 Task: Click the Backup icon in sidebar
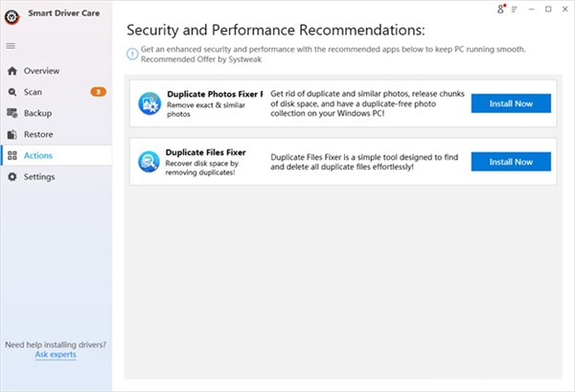pyautogui.click(x=11, y=113)
